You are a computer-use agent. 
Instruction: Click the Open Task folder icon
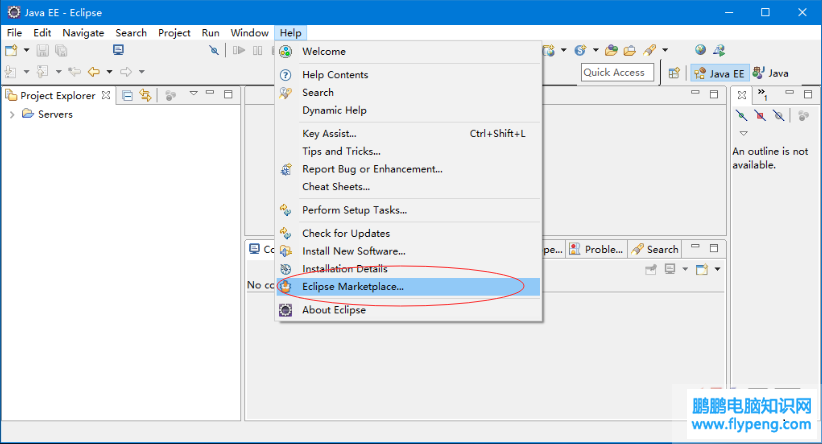630,50
